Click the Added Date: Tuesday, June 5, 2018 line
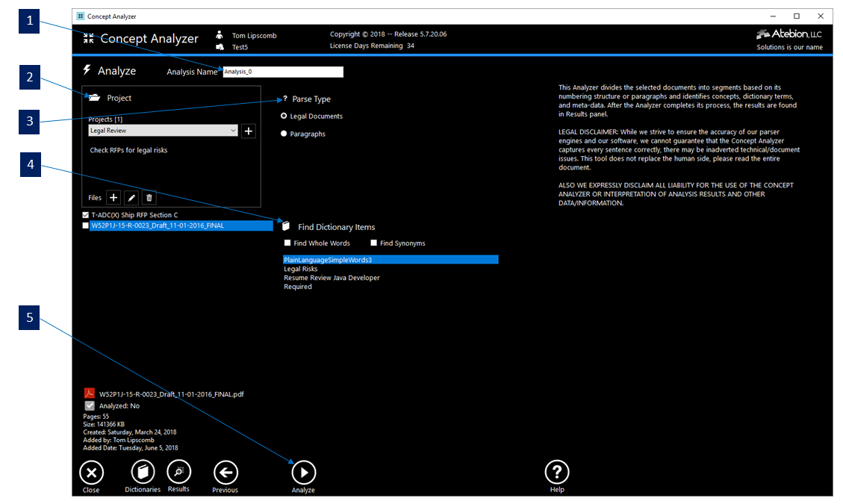This screenshot has width=843, height=504. pyautogui.click(x=131, y=447)
